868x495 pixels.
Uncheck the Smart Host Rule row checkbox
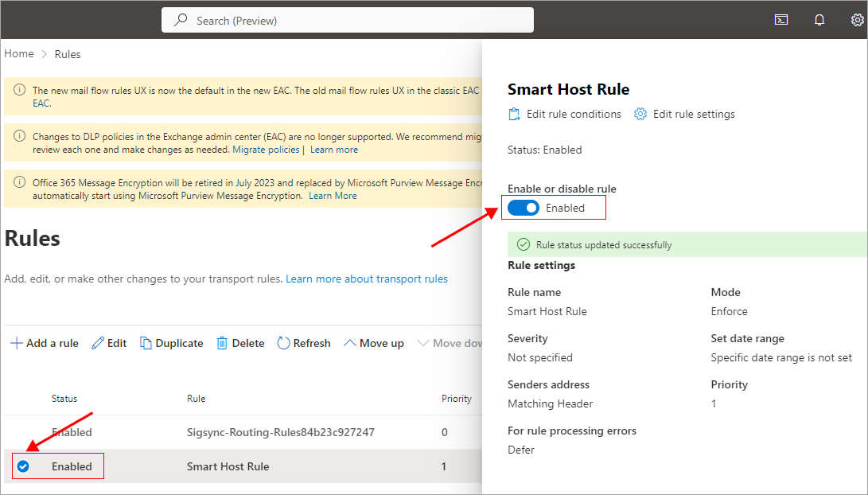(23, 466)
